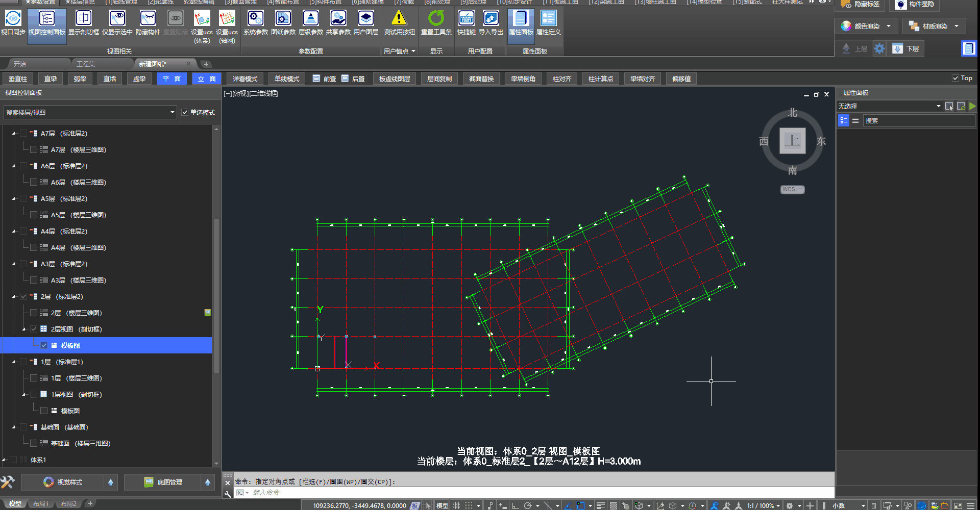The width and height of the screenshot is (980, 510).
Task: Click the 视口同步 viewport sync icon
Action: pyautogui.click(x=13, y=19)
